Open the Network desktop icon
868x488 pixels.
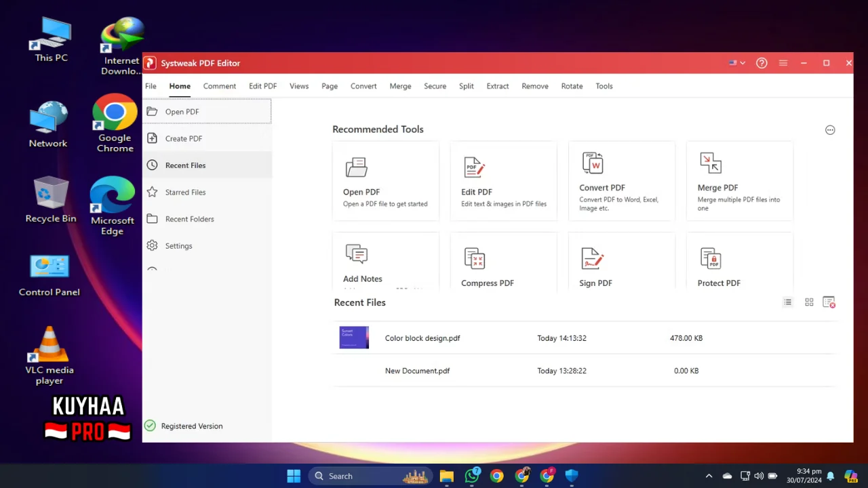[x=48, y=125]
